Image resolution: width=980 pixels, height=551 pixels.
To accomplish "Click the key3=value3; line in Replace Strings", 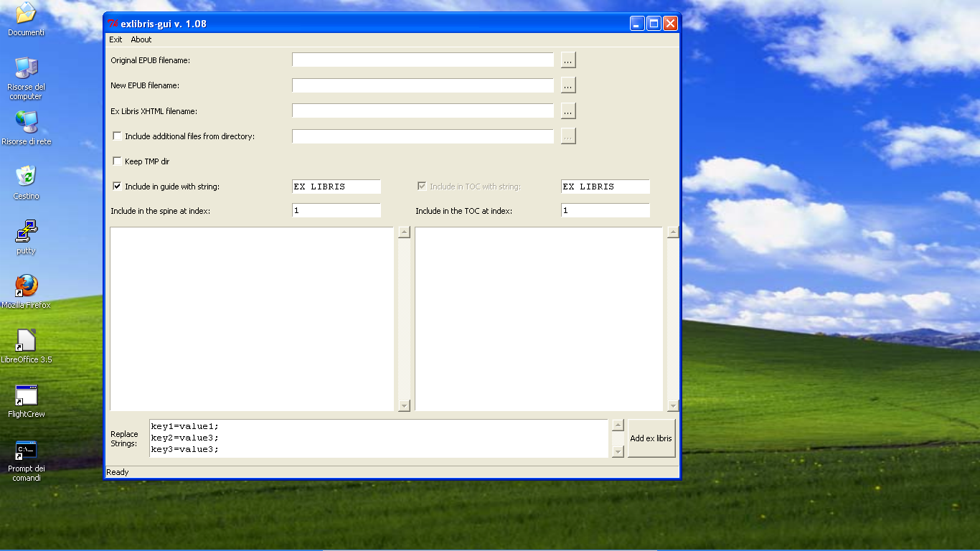I will point(184,449).
